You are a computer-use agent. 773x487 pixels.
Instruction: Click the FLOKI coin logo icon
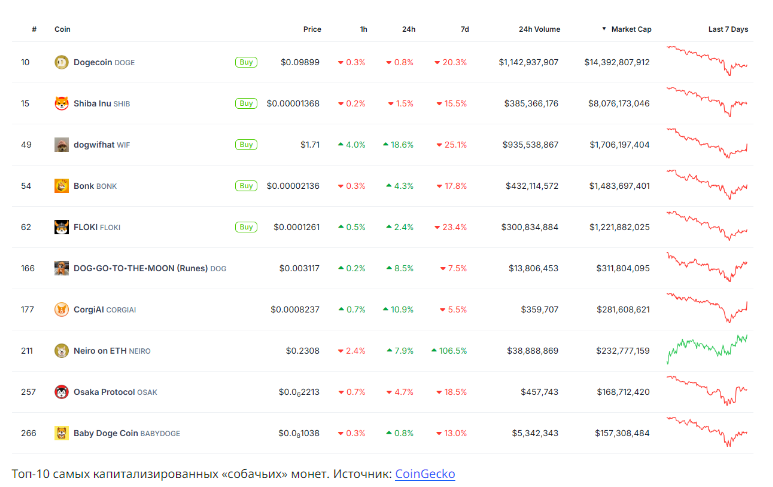[61, 227]
